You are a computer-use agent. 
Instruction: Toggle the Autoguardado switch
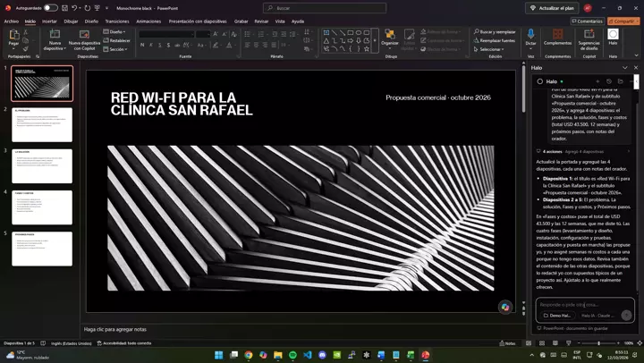pyautogui.click(x=50, y=8)
